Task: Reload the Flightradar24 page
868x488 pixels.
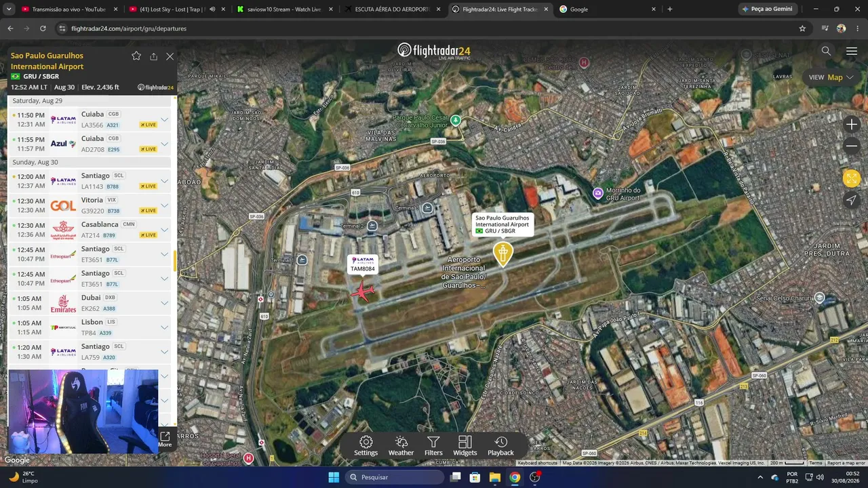Action: pos(43,28)
